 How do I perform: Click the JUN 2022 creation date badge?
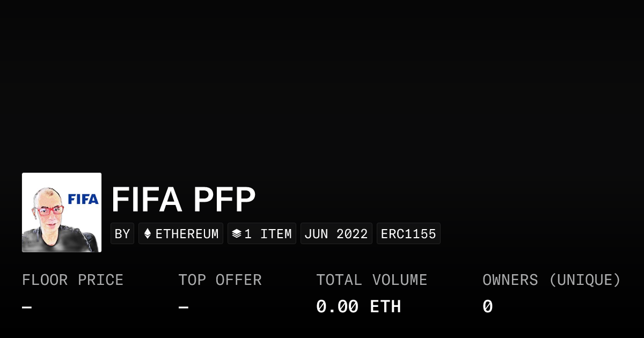click(336, 234)
